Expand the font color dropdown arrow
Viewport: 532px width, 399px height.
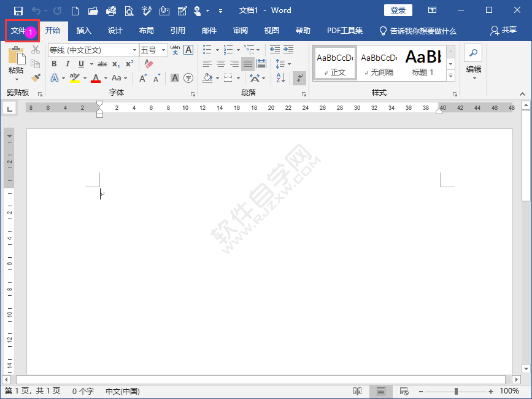[x=105, y=79]
